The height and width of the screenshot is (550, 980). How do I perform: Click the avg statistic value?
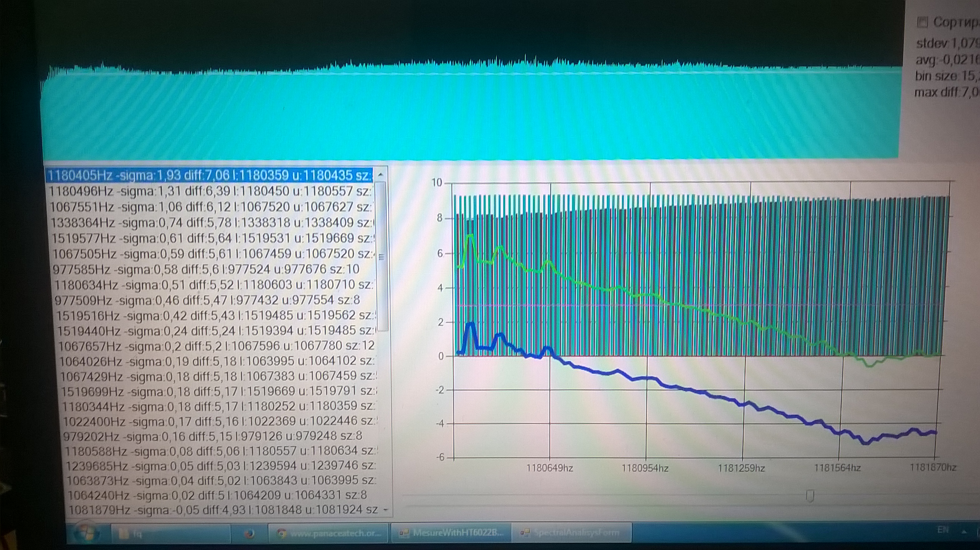(x=947, y=60)
